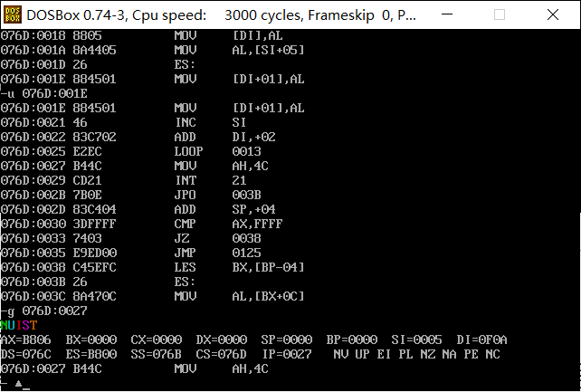Screen dimensions: 581x392
Task: Click address 076D:001A with bytes 8A4405
Action: pos(58,50)
